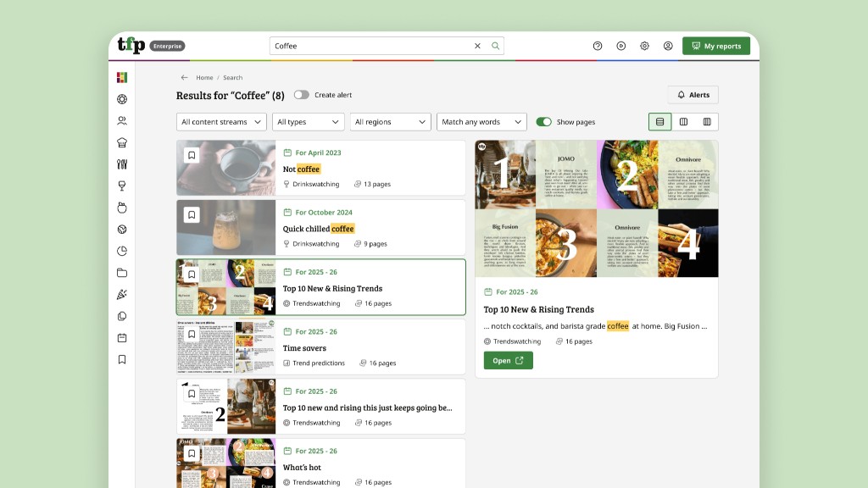Screen dimensions: 868x488
Task: Select Top 10 New & Rising Trends list title
Action: [332, 288]
